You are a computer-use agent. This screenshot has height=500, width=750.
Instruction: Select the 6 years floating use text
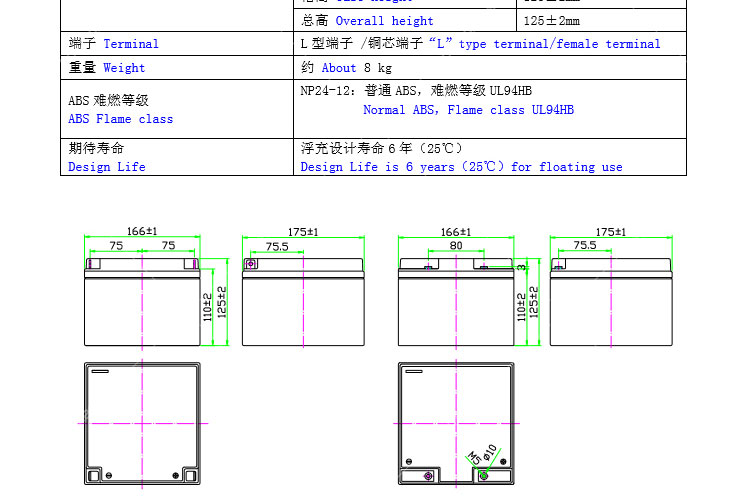click(461, 167)
